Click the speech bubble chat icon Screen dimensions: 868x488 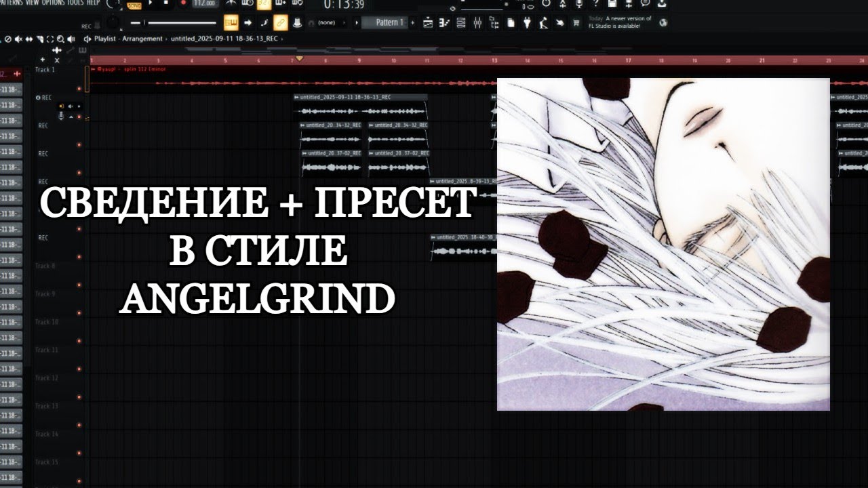pos(645,3)
